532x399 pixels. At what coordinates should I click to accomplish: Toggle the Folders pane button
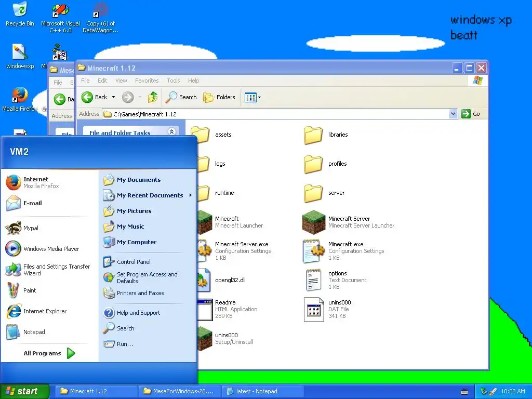tap(219, 97)
